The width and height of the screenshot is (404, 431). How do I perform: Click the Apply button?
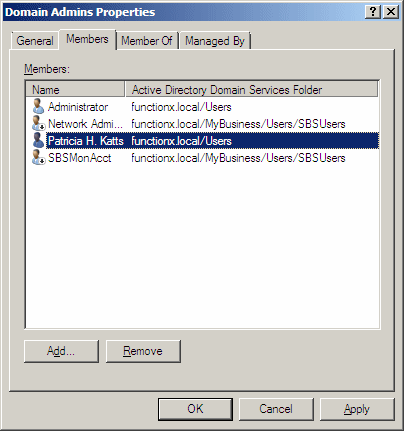[x=357, y=409]
